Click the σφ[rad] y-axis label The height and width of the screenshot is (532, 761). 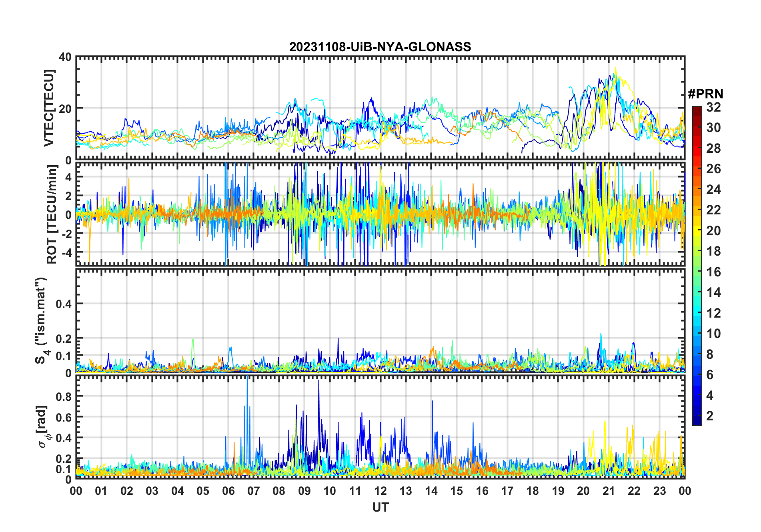point(43,427)
